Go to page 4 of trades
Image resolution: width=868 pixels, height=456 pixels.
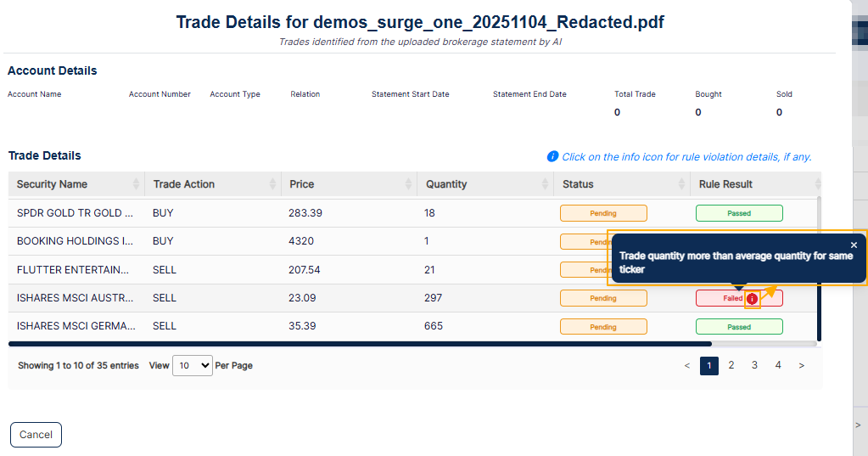pyautogui.click(x=778, y=365)
